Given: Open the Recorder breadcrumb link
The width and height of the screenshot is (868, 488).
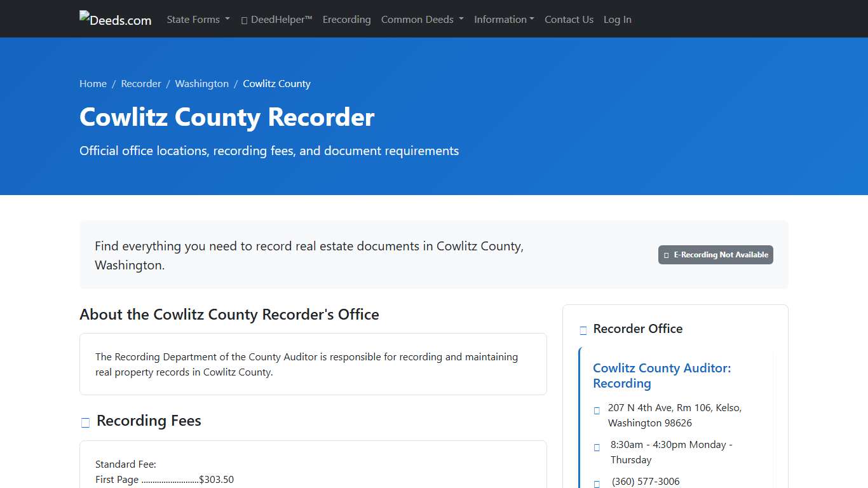Looking at the screenshot, I should coord(141,83).
